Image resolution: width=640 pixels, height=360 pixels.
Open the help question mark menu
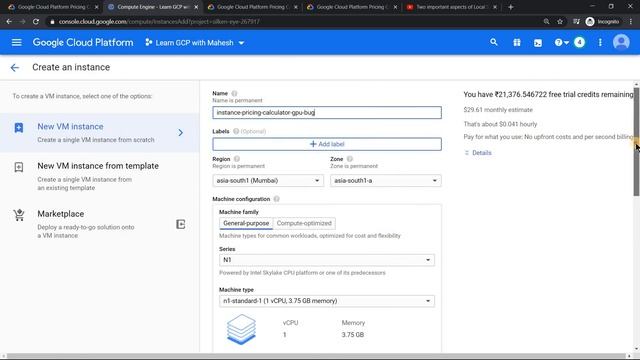tap(561, 42)
